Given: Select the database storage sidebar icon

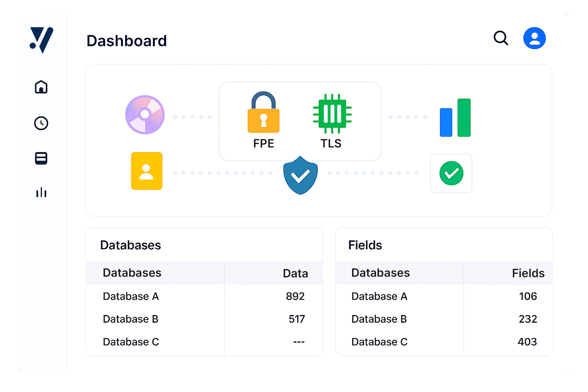Looking at the screenshot, I should 41,158.
